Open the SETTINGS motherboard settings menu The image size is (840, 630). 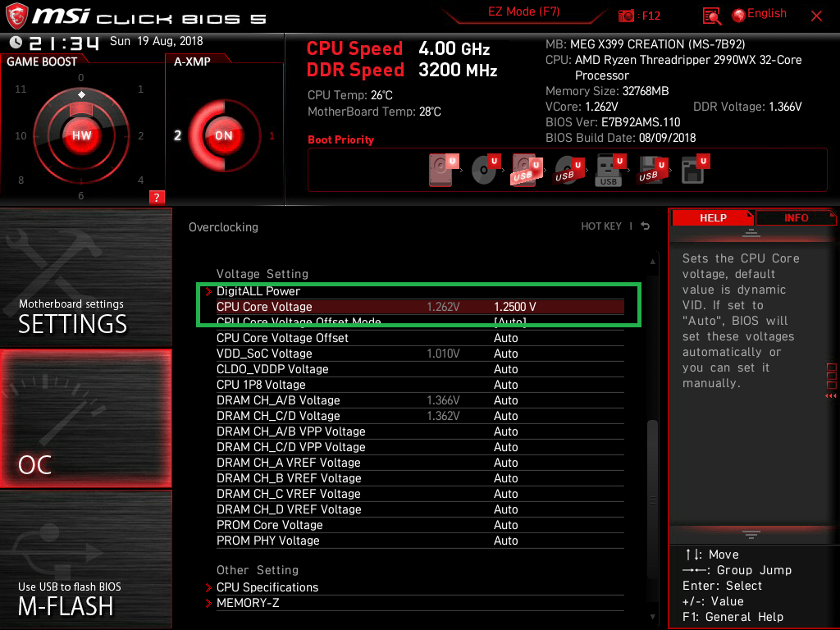coord(85,277)
